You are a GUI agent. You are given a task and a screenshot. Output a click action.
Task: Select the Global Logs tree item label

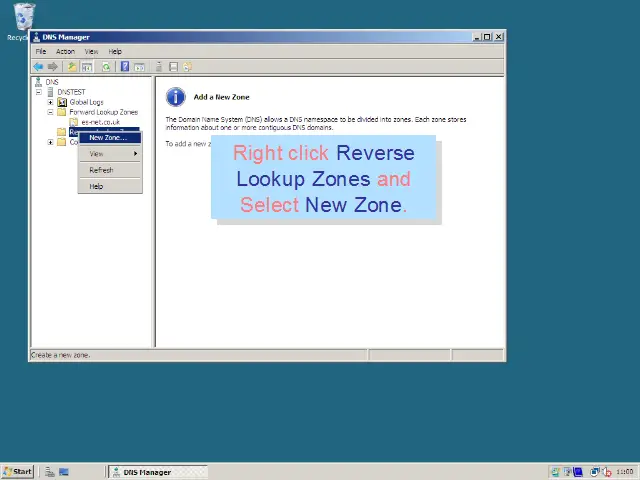pos(86,102)
